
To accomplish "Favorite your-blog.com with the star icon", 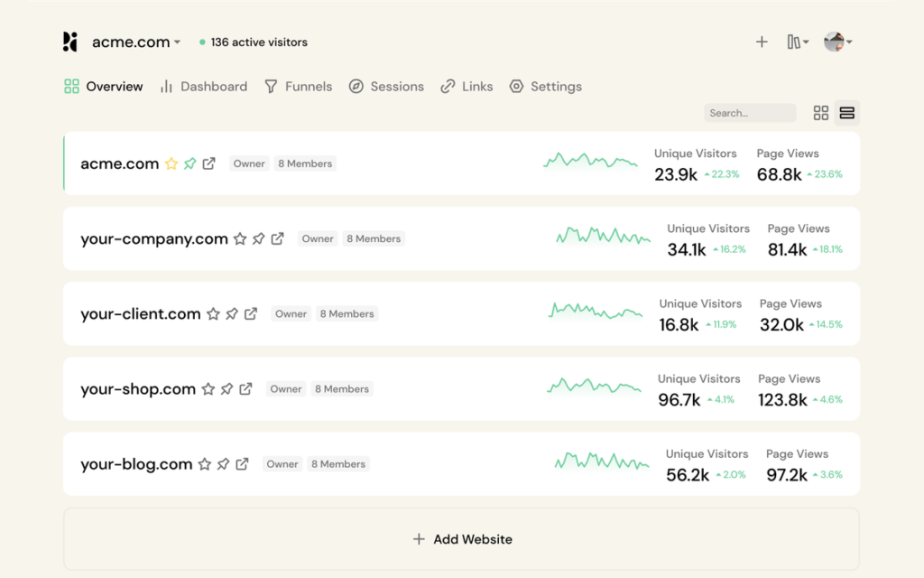I will (205, 464).
